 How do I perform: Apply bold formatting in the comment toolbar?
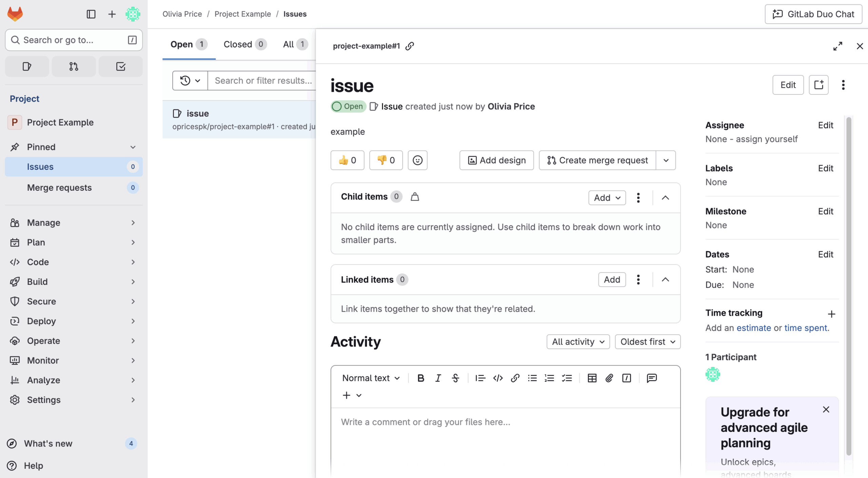pyautogui.click(x=420, y=378)
